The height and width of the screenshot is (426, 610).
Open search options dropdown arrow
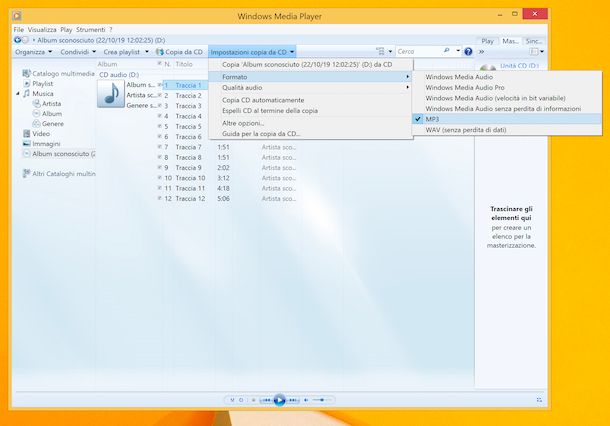(458, 51)
